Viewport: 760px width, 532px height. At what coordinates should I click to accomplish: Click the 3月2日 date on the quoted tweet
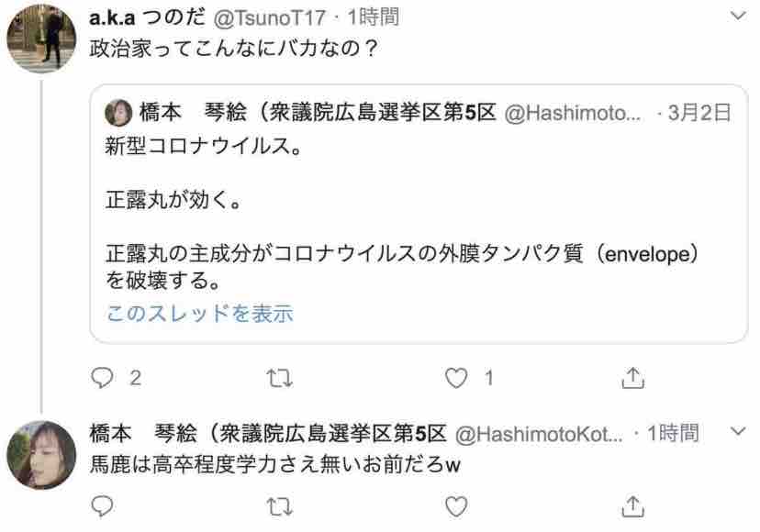click(699, 113)
